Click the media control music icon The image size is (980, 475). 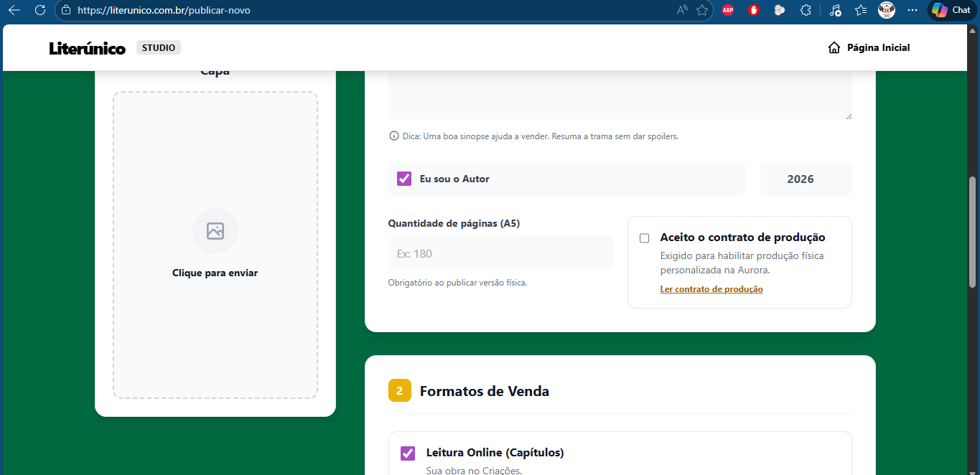(835, 10)
